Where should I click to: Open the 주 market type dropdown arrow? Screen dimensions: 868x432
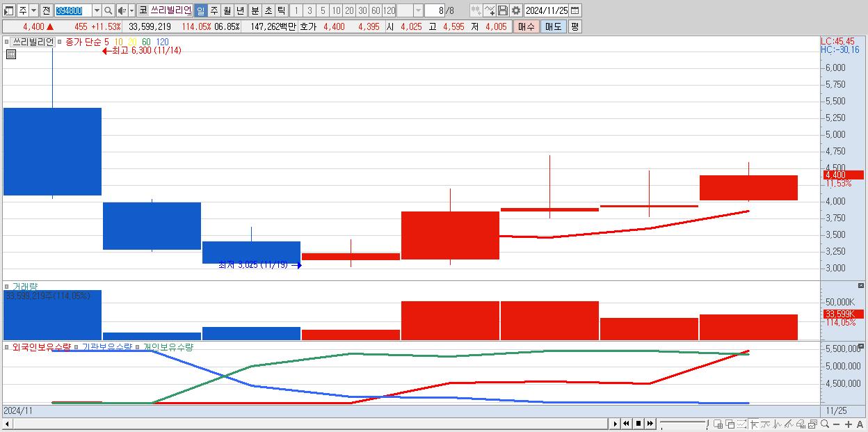click(33, 10)
